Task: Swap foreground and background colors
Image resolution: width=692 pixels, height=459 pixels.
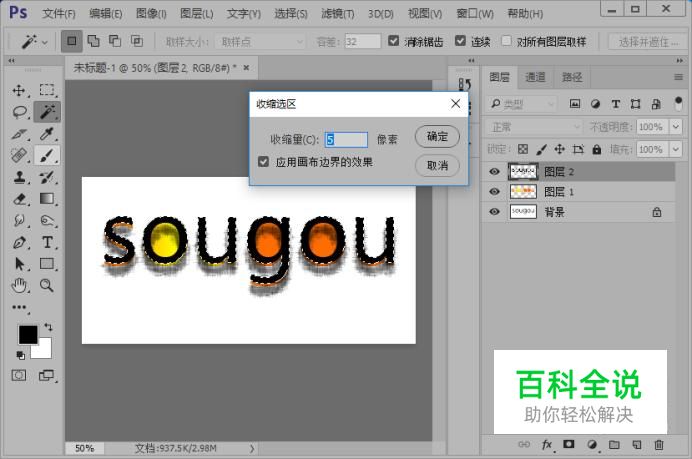Action: coord(48,327)
